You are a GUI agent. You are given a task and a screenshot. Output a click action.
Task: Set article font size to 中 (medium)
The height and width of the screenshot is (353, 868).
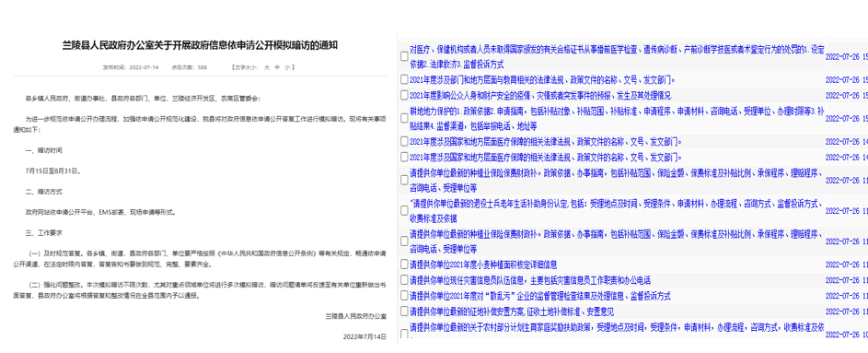277,67
